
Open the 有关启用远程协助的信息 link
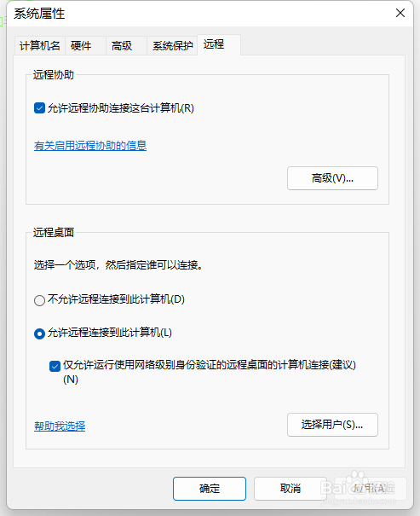[90, 146]
